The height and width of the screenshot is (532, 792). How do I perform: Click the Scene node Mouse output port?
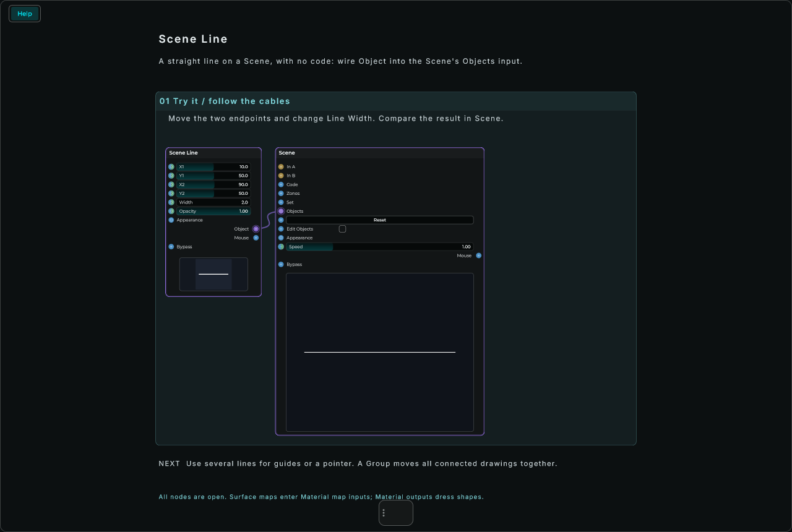tap(479, 255)
